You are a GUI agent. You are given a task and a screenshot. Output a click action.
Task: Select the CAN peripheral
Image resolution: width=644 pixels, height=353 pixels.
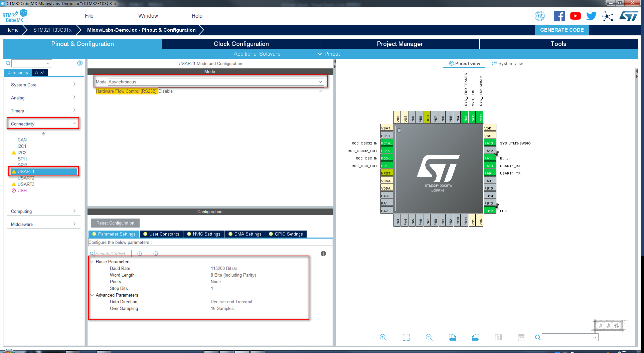point(22,140)
